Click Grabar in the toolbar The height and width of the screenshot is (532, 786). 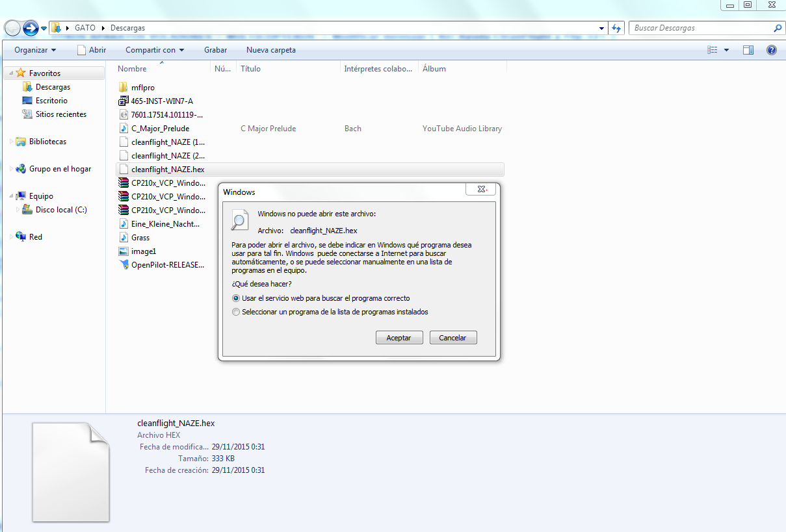point(215,50)
